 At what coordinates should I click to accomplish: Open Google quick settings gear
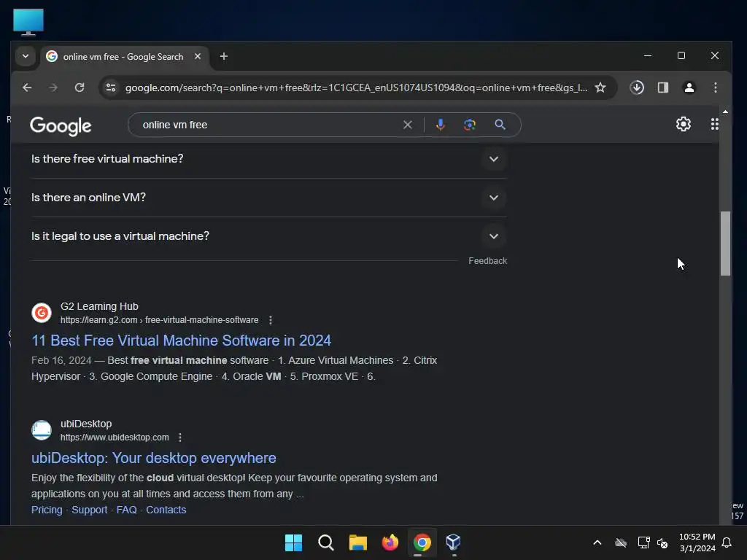pos(683,124)
